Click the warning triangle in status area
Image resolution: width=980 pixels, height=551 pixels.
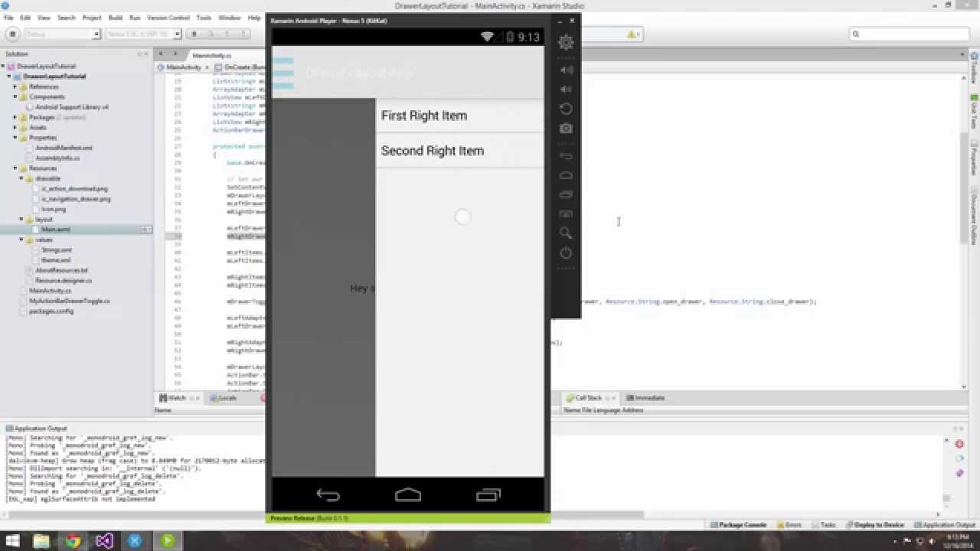tap(632, 34)
